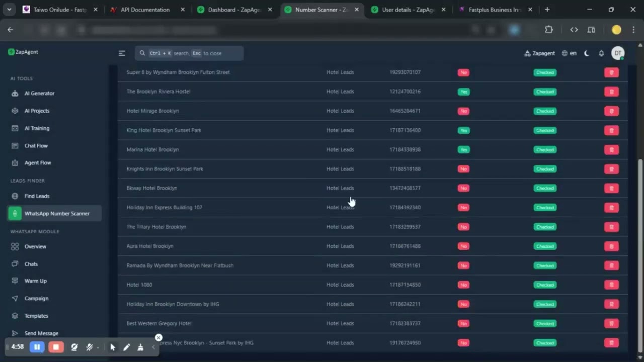Image resolution: width=644 pixels, height=362 pixels.
Task: Toggle the recorder camera off icon
Action: tap(74, 347)
